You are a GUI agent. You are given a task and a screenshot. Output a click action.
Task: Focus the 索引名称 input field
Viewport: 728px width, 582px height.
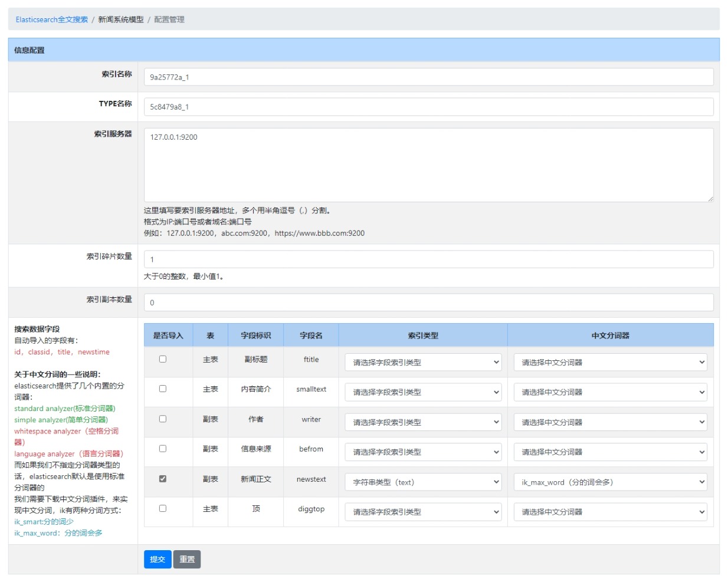429,77
